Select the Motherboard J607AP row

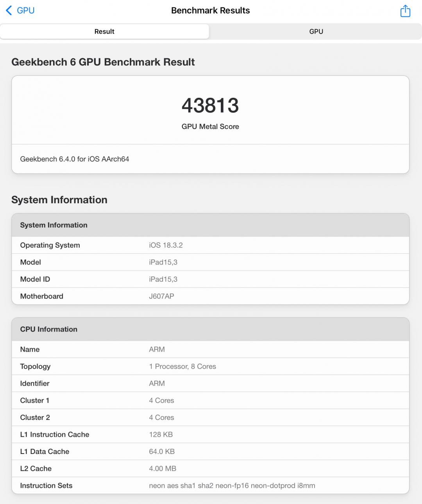click(210, 296)
